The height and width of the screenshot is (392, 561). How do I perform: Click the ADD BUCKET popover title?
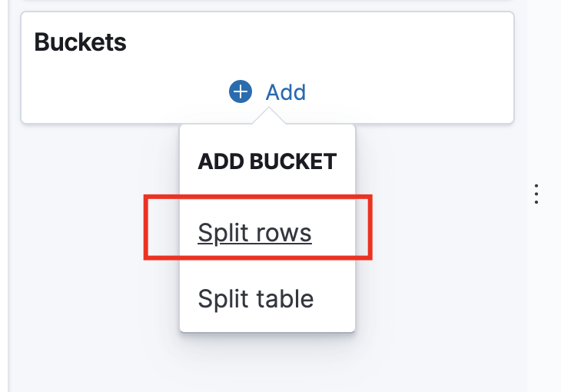[267, 161]
